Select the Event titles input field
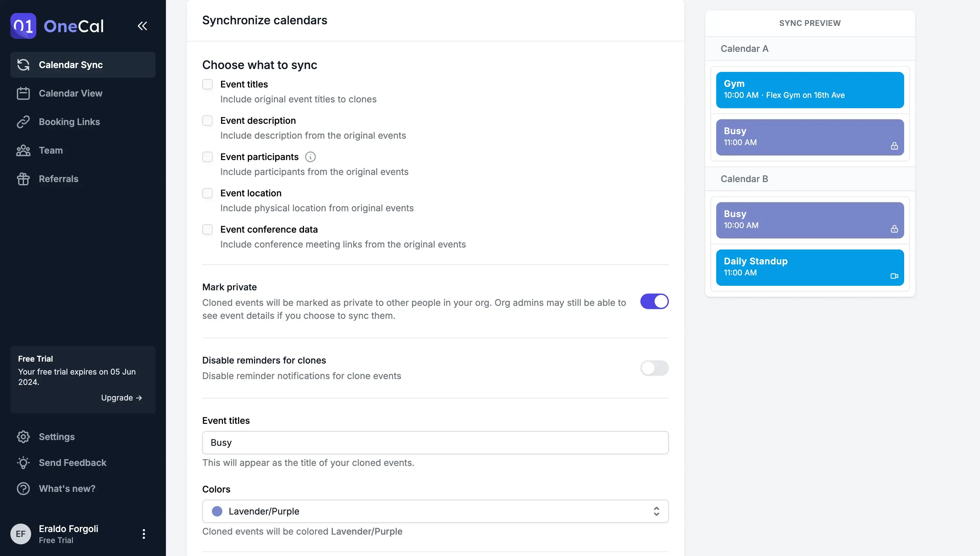This screenshot has width=980, height=556. pos(436,442)
